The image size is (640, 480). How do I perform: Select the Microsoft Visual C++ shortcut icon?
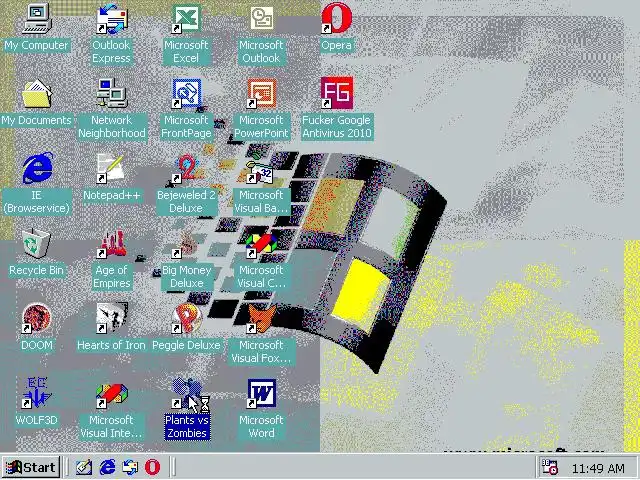(261, 244)
